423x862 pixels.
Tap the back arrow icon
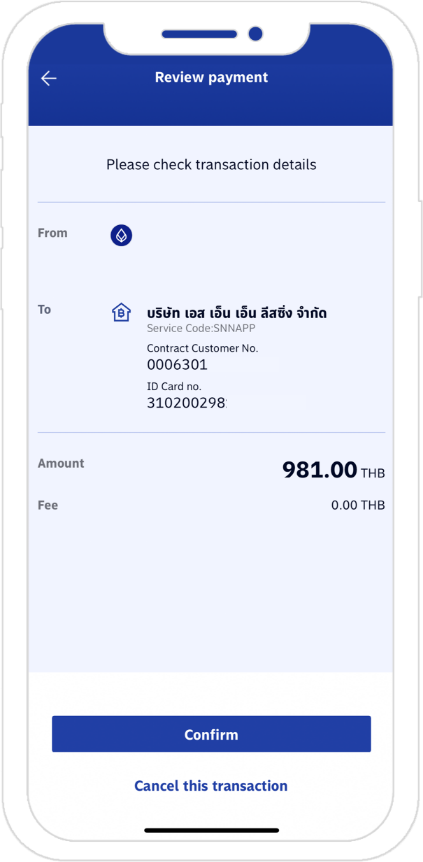[x=48, y=79]
